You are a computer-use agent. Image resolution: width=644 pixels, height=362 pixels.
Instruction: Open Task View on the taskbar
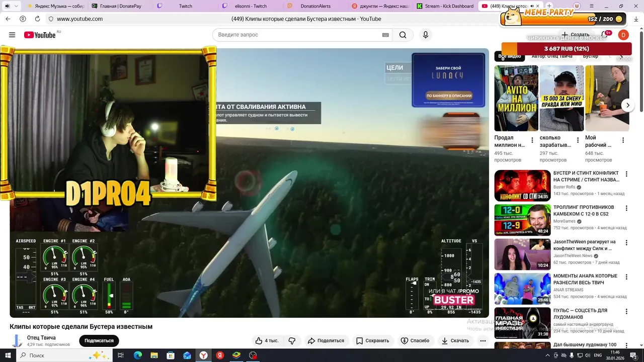121,355
